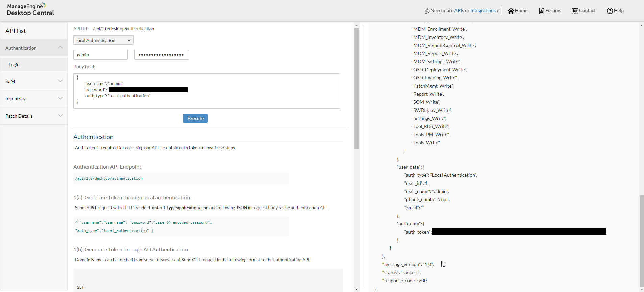Expand the Inventory section chevron

pyautogui.click(x=60, y=98)
